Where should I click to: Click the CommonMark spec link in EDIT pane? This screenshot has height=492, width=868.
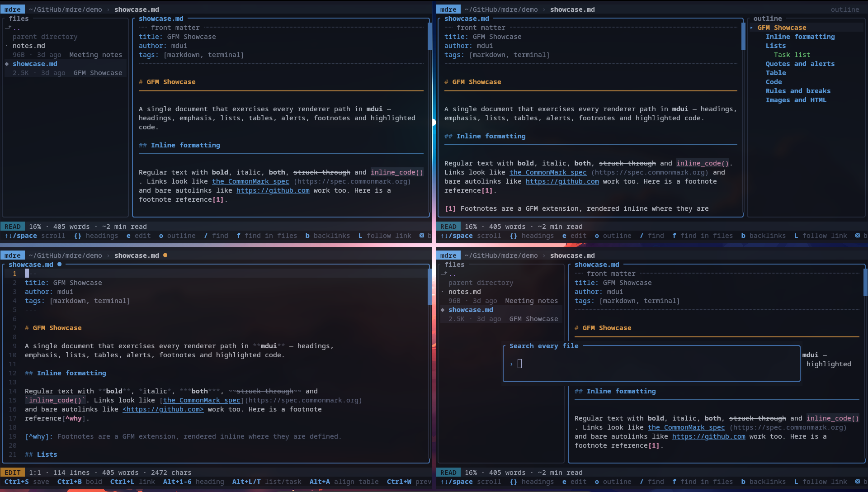point(202,400)
